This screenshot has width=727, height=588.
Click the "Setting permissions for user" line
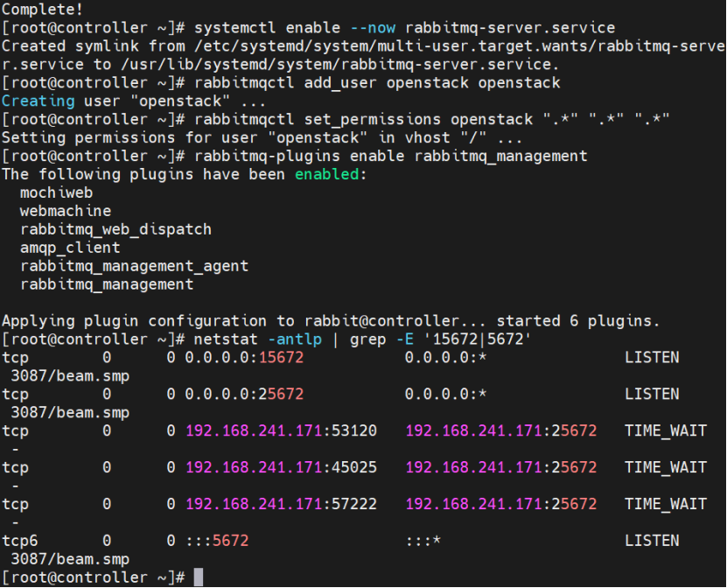[262, 137]
